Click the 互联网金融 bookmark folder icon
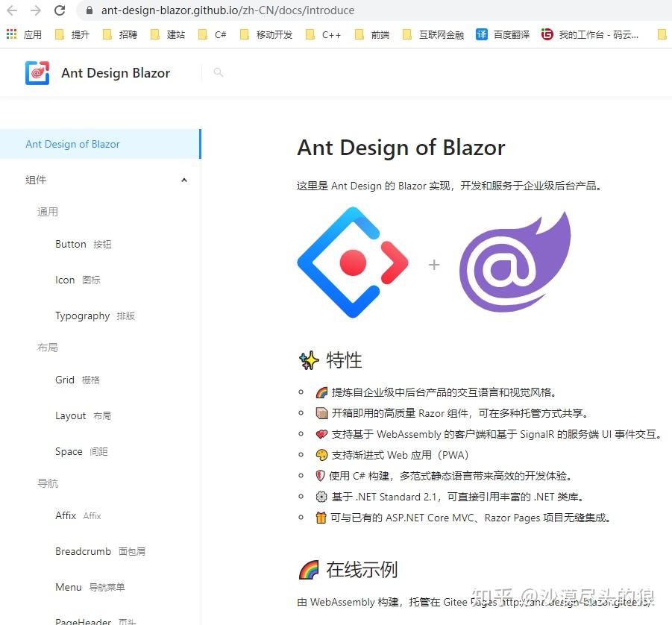Screen dimensions: 672x625 click(407, 34)
